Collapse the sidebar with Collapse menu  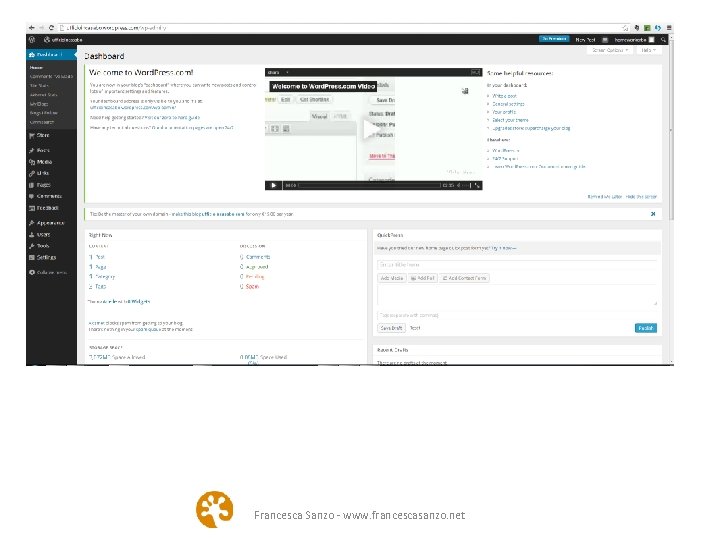pos(48,272)
